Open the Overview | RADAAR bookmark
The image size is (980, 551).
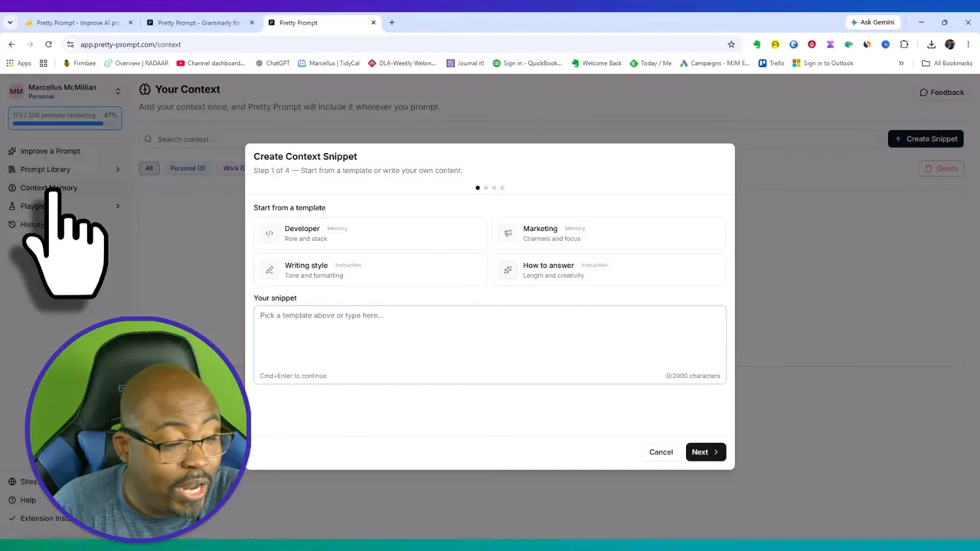(136, 64)
